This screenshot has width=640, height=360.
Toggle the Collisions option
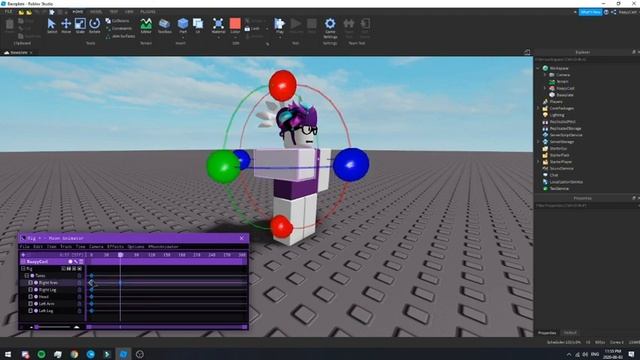[118, 21]
